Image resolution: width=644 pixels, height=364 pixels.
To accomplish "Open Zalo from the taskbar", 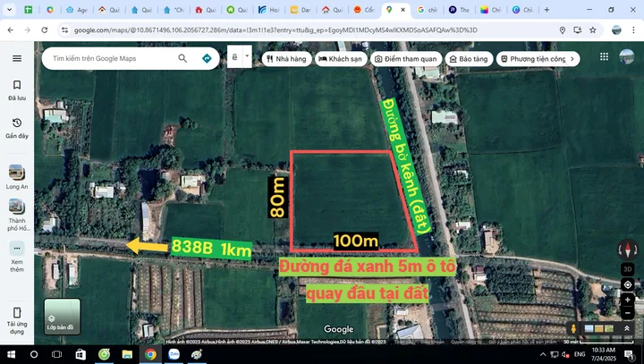I will 174,354.
